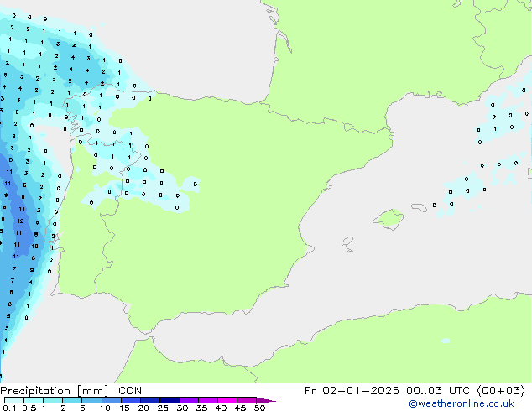Click the Menorca island outline
Screen dimensions: 532x411
(419, 207)
